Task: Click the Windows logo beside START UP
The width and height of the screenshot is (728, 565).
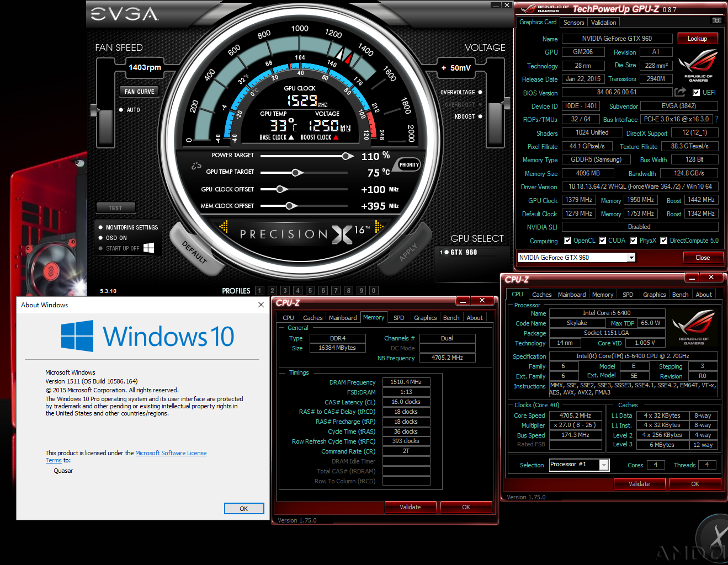Action: 148,248
